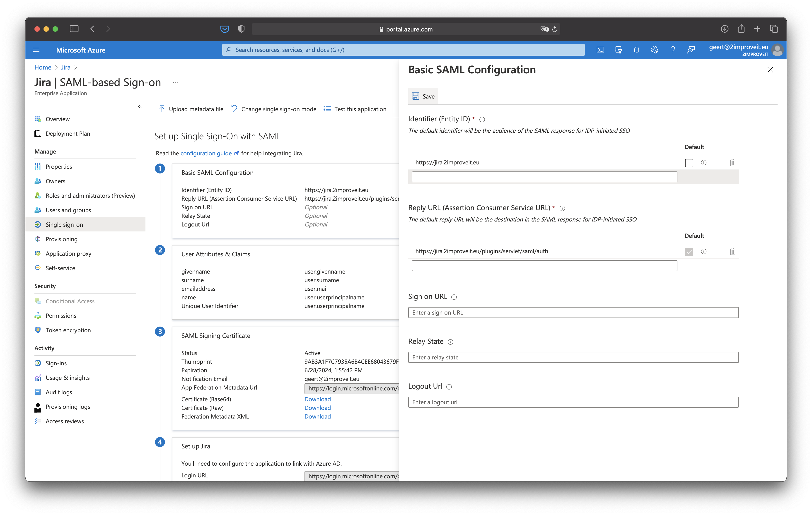Collapse the left navigation menu
The height and width of the screenshot is (515, 812).
pyautogui.click(x=140, y=106)
